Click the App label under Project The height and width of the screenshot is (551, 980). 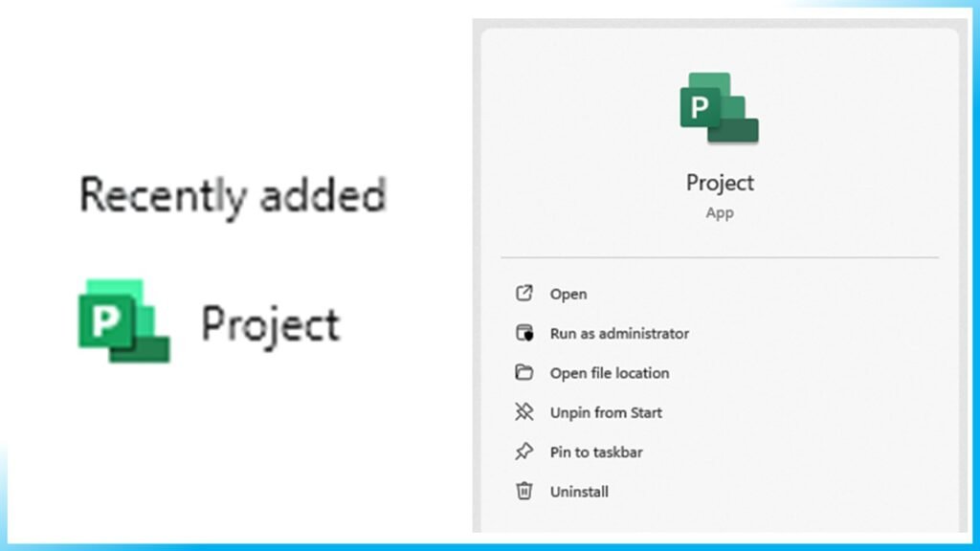[720, 212]
